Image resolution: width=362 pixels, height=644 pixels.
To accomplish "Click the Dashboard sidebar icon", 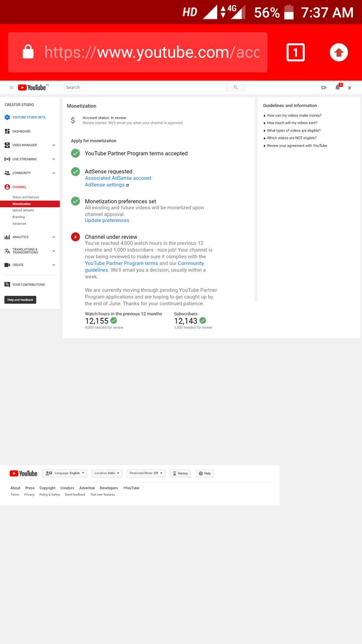I will tap(7, 131).
